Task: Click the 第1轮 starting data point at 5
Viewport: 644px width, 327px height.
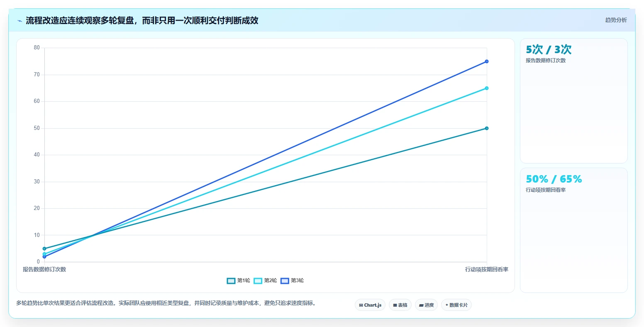Action: (44, 249)
